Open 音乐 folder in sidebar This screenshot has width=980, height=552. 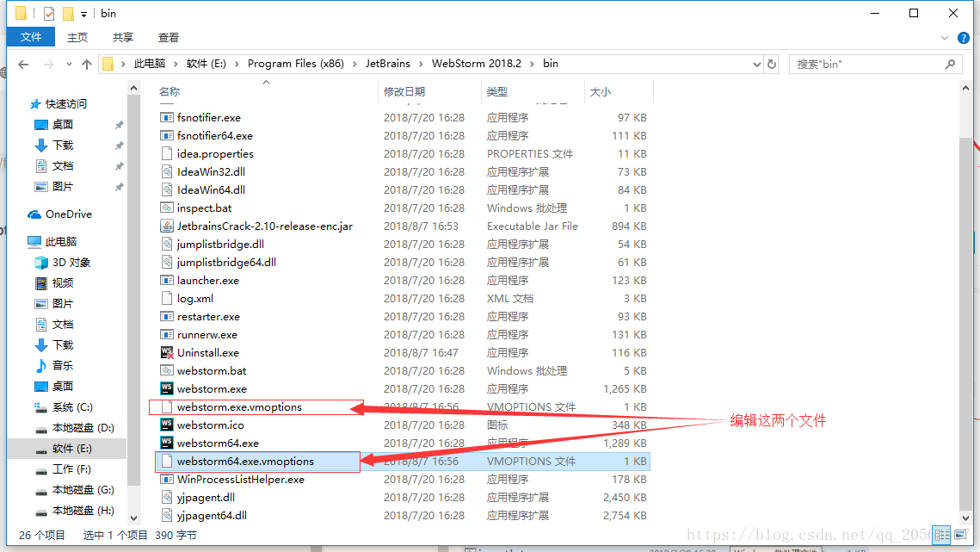pos(63,365)
